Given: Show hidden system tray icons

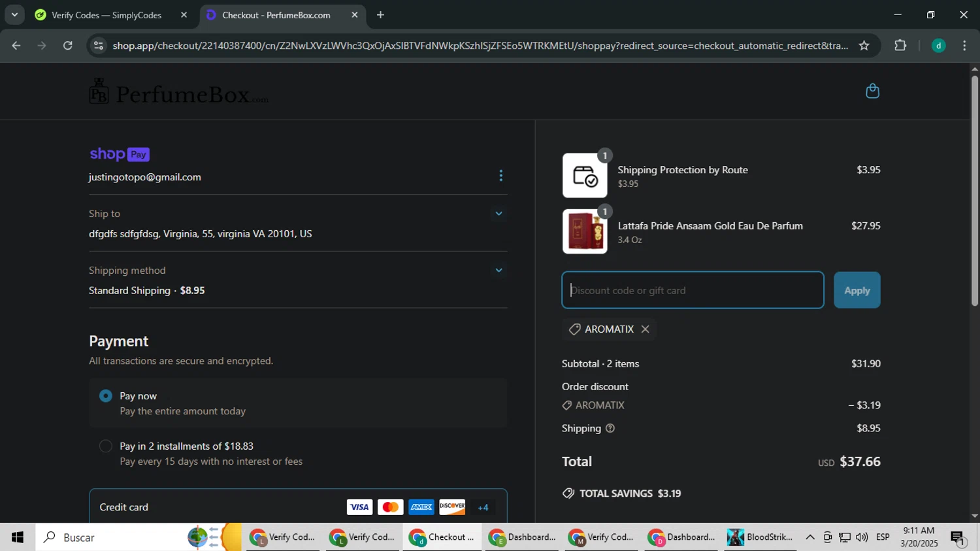Looking at the screenshot, I should [x=810, y=537].
